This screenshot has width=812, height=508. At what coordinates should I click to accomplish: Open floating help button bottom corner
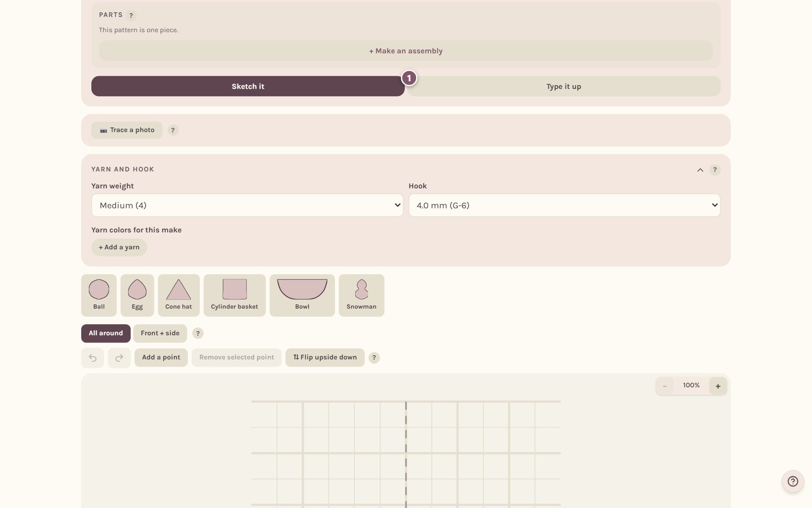793,481
